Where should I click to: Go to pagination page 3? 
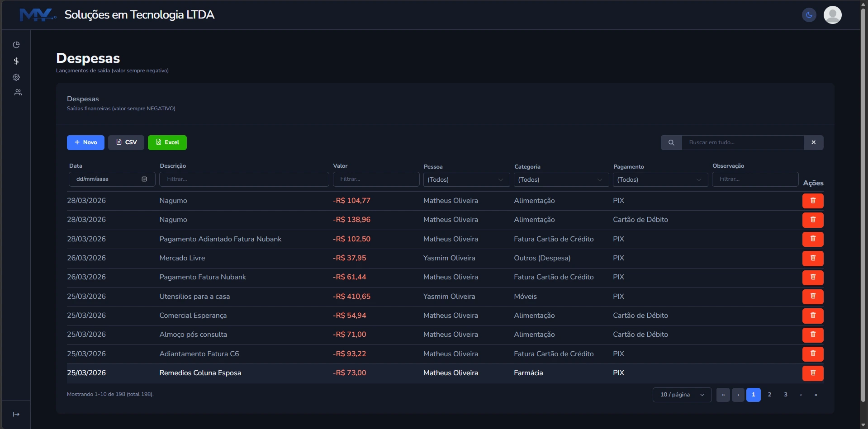pos(786,395)
